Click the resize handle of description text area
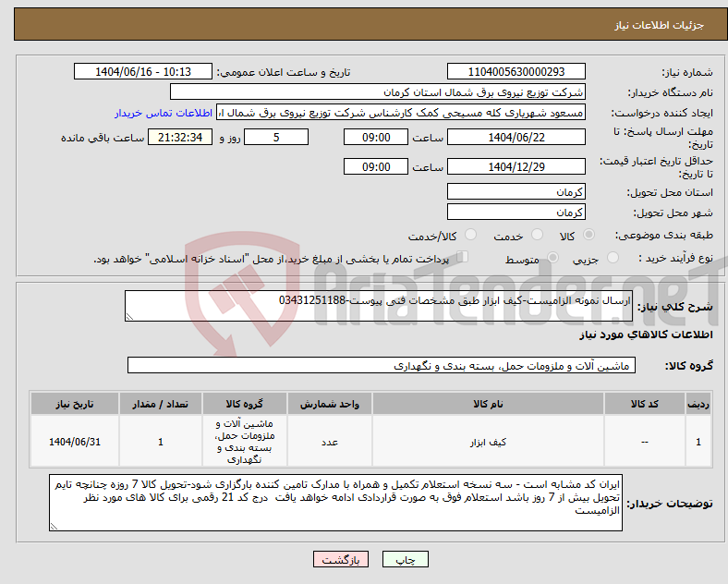 point(129,317)
